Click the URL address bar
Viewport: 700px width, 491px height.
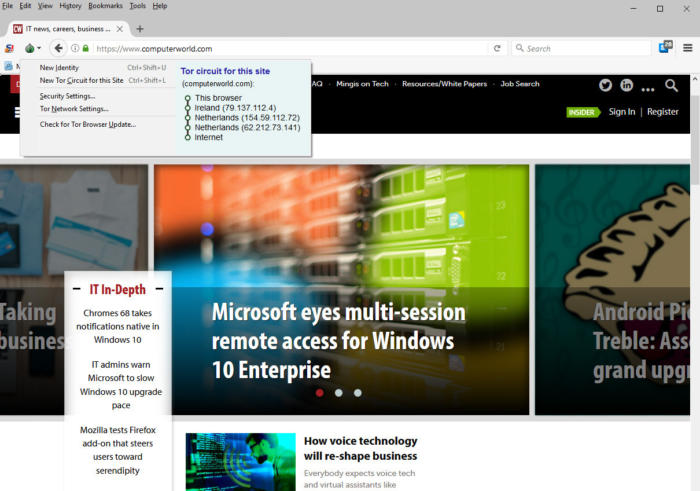[290, 49]
